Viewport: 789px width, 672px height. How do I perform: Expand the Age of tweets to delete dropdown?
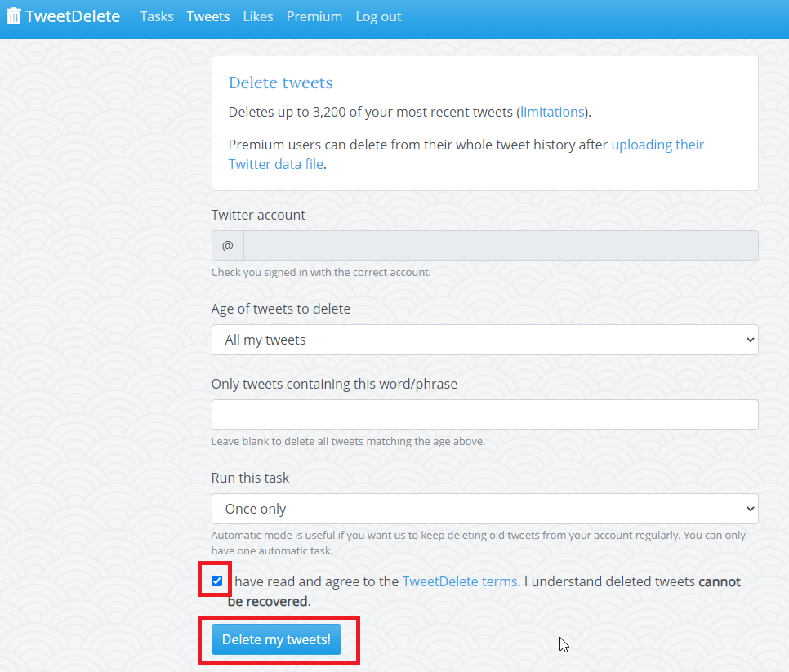484,340
